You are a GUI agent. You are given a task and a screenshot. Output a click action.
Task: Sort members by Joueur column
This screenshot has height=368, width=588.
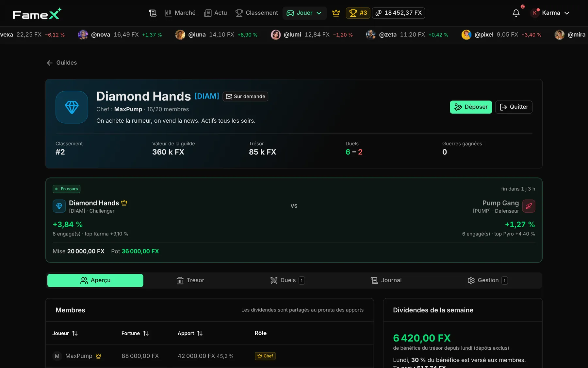pyautogui.click(x=65, y=333)
